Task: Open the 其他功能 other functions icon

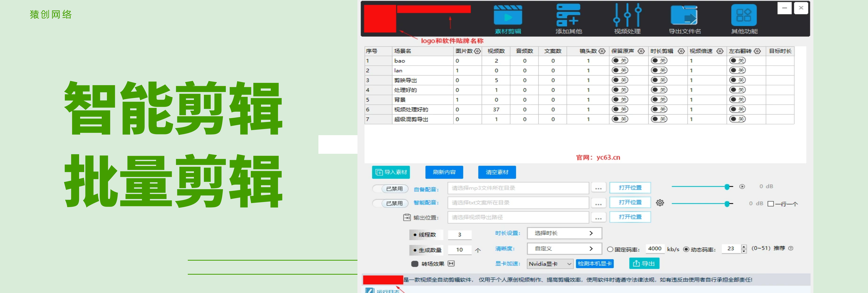Action: tap(744, 19)
